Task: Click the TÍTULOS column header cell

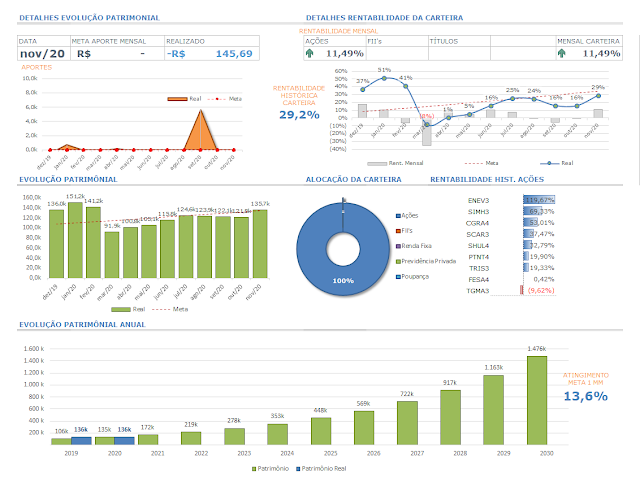Action: (x=459, y=41)
